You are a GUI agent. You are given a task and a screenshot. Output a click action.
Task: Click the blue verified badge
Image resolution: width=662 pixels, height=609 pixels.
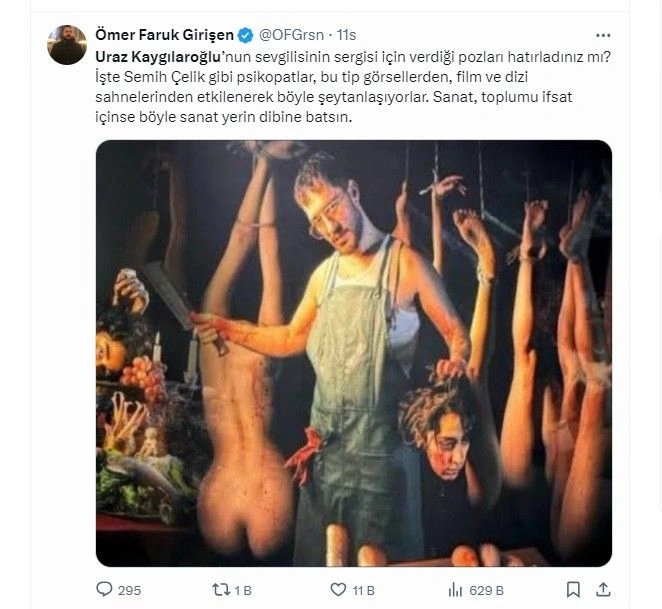click(x=246, y=35)
